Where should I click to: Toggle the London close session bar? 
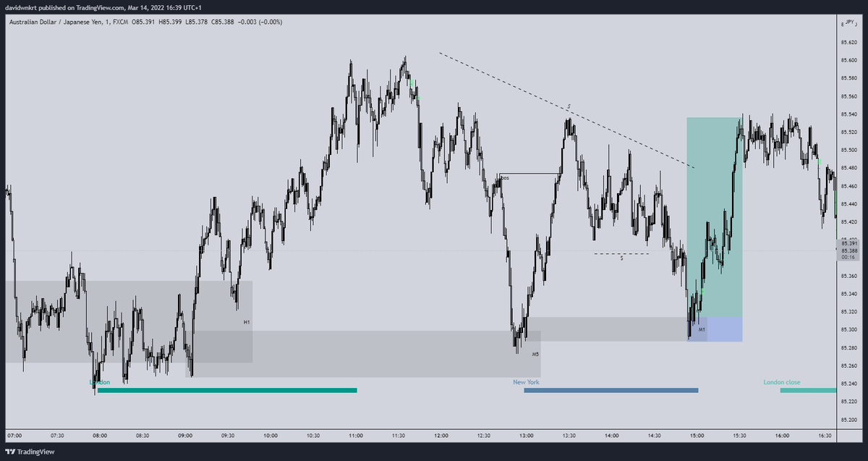point(807,390)
